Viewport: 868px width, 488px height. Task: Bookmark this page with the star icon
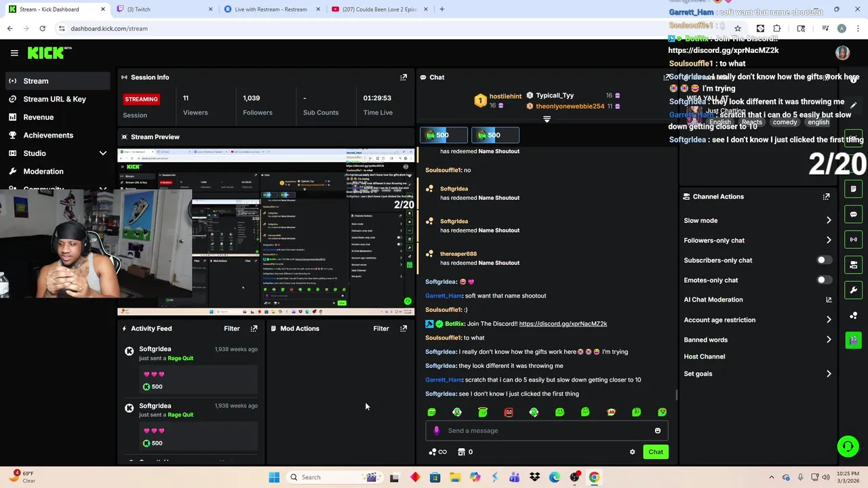738,28
